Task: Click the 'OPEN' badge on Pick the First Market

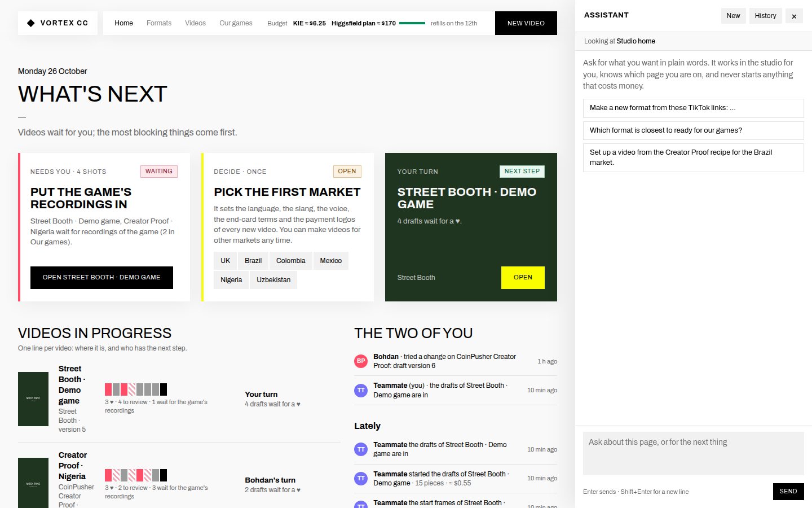Action: (347, 172)
